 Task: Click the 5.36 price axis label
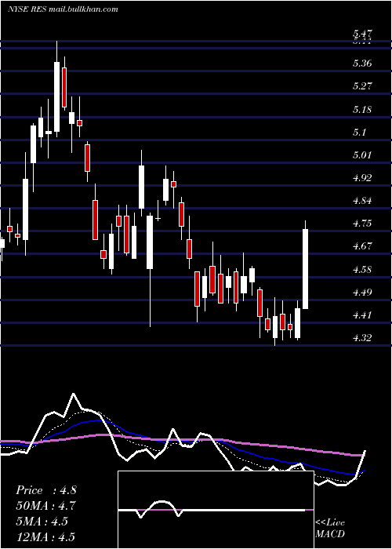(362, 64)
